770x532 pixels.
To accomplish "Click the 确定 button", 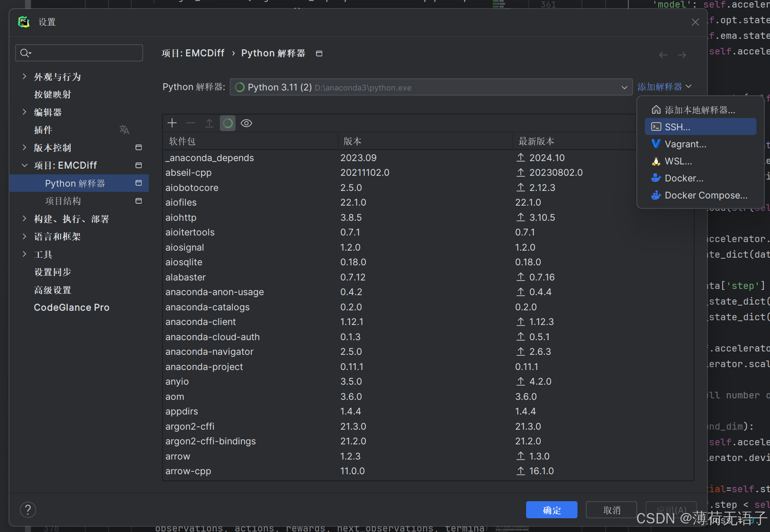I will pos(552,510).
